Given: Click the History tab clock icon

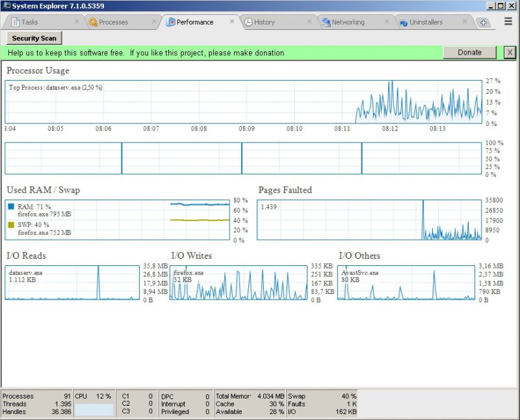Looking at the screenshot, I should click(x=248, y=22).
